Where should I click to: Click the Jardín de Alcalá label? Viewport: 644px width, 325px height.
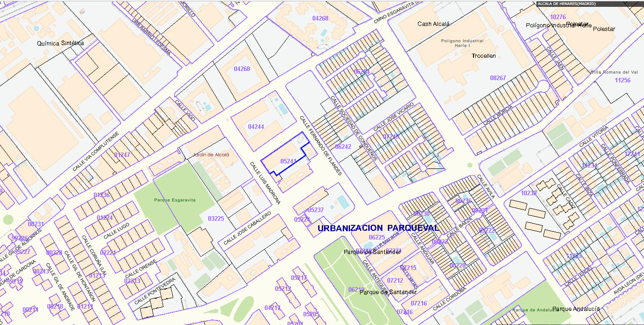(x=211, y=155)
